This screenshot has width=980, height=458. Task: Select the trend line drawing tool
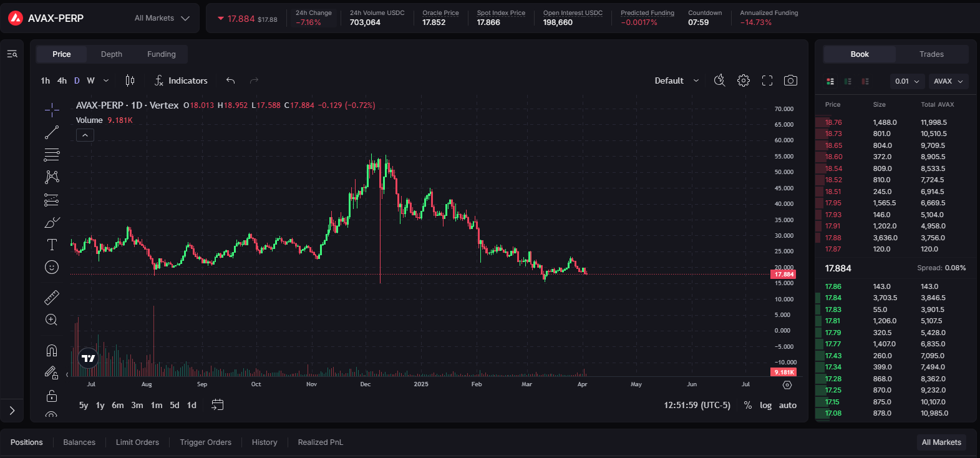click(x=52, y=132)
